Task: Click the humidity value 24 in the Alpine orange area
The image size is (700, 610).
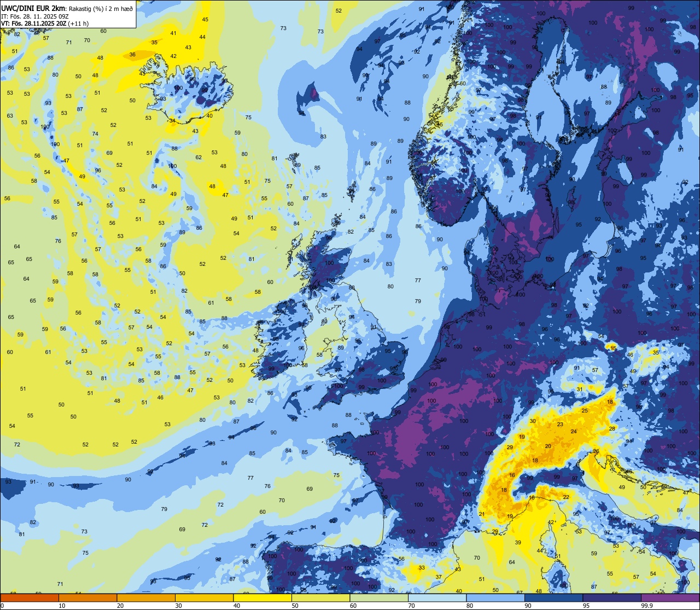Action: coord(573,432)
